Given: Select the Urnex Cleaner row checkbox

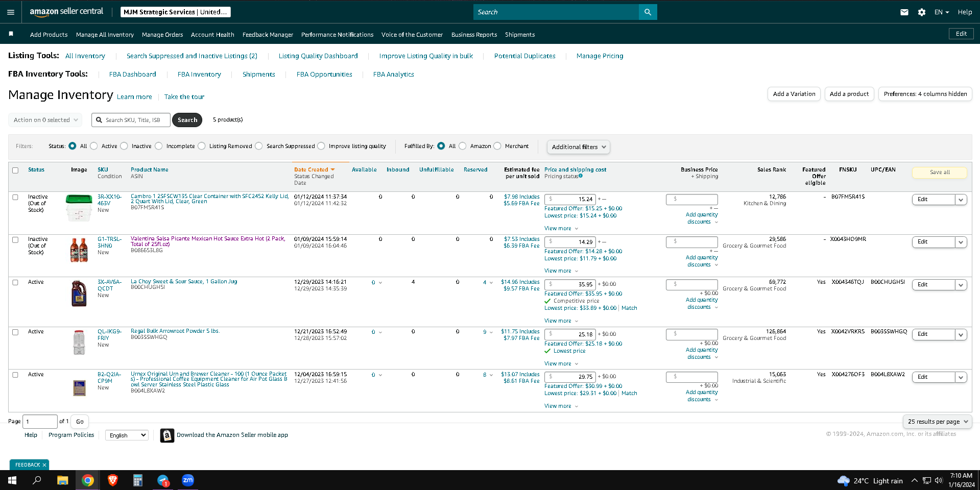Looking at the screenshot, I should [x=15, y=375].
